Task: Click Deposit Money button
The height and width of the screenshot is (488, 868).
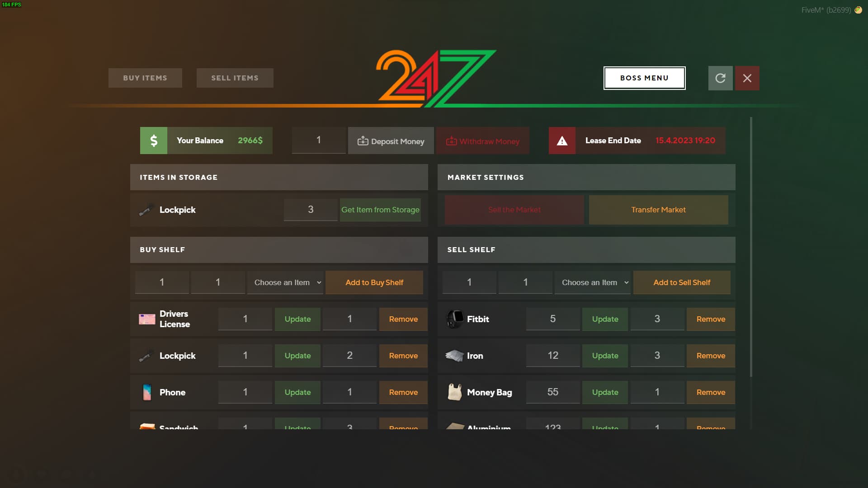Action: pos(391,141)
